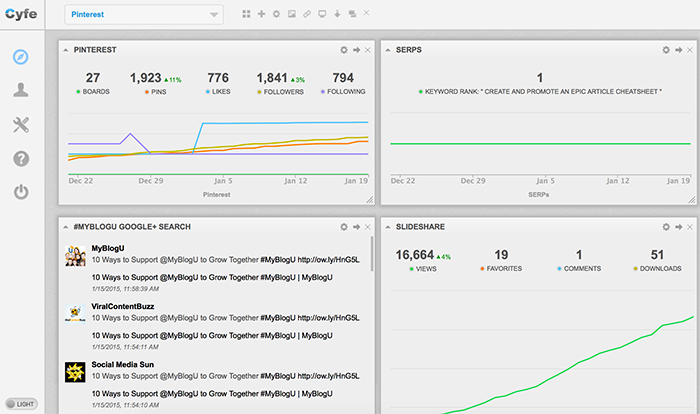Collapse the SlideShare widget
Image resolution: width=700 pixels, height=414 pixels.
coord(389,228)
